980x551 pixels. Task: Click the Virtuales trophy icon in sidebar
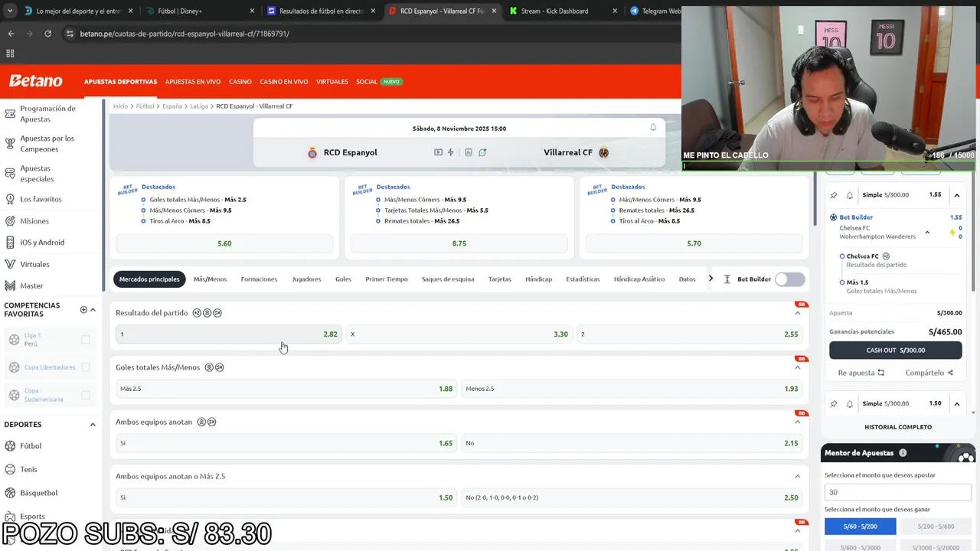pyautogui.click(x=10, y=264)
